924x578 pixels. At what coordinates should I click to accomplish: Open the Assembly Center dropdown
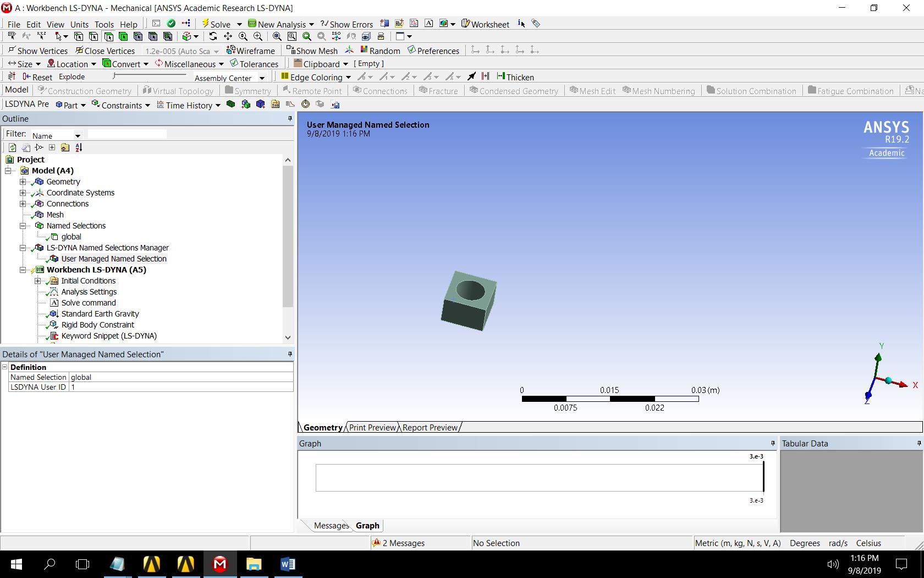coord(262,78)
